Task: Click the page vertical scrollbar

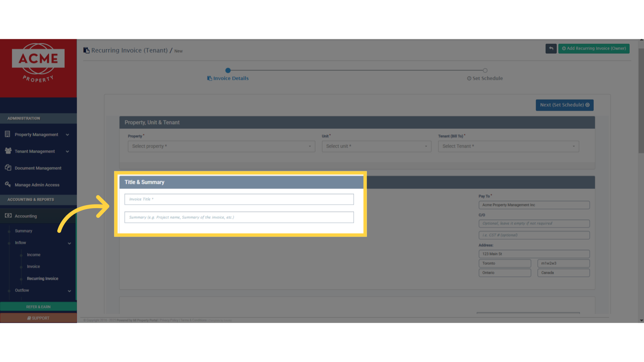Action: (x=641, y=101)
